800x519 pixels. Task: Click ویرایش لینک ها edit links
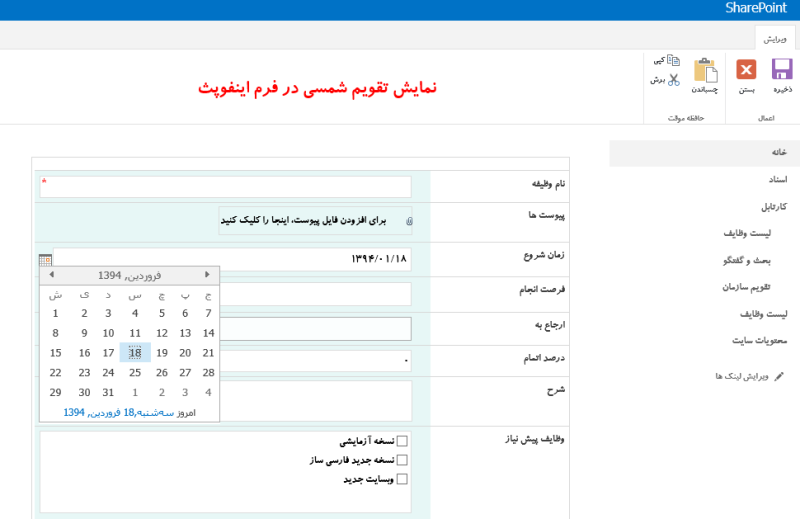[x=742, y=377]
